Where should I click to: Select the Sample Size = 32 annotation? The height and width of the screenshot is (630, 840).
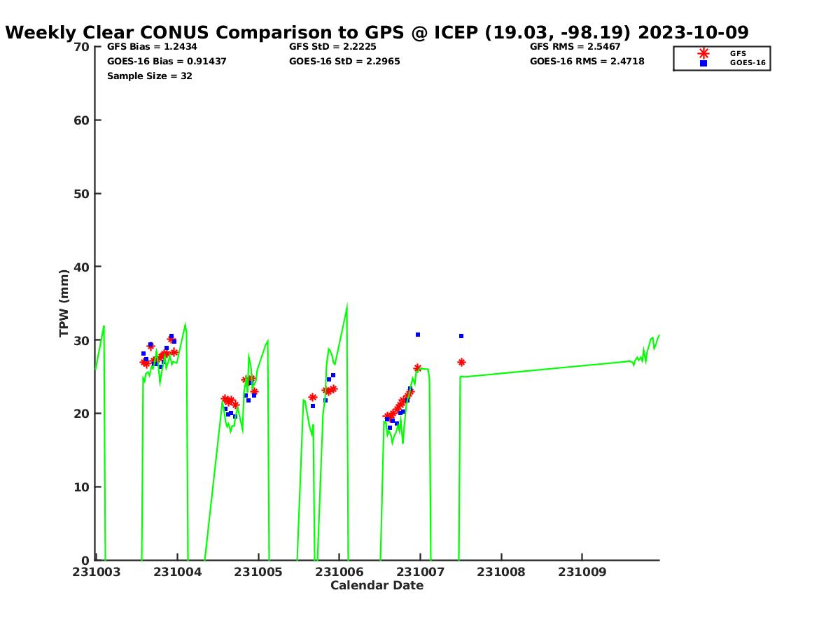click(x=149, y=76)
